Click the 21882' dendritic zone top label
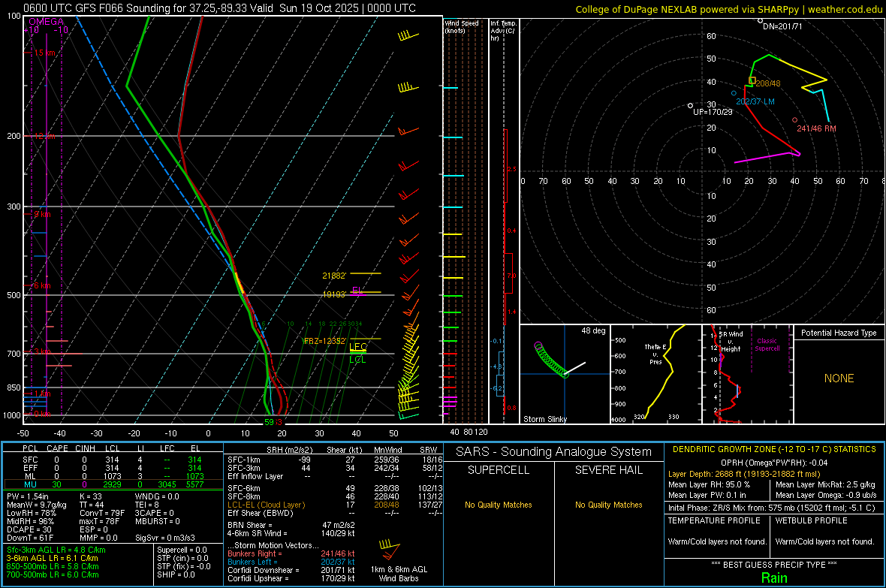This screenshot has width=886, height=588. tap(334, 276)
